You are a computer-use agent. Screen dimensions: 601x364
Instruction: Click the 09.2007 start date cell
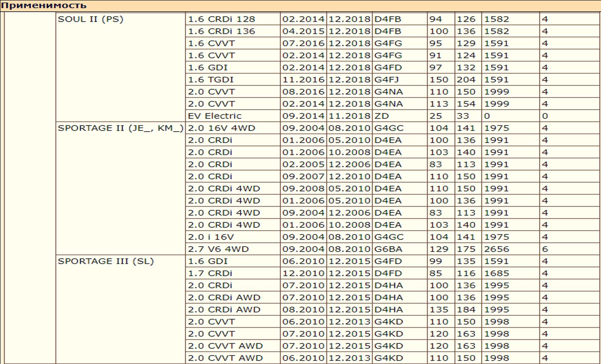tap(303, 176)
